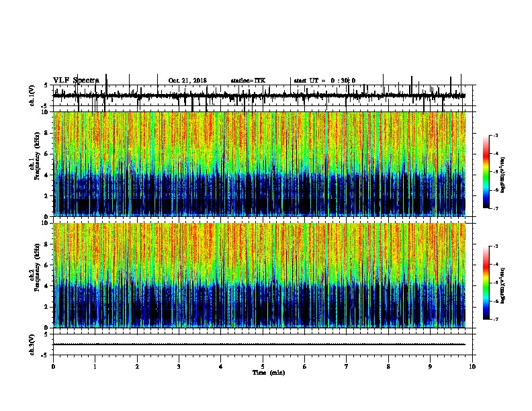
Task: Click the "4" kHz tick on ch.1 axis
Action: (x=47, y=175)
